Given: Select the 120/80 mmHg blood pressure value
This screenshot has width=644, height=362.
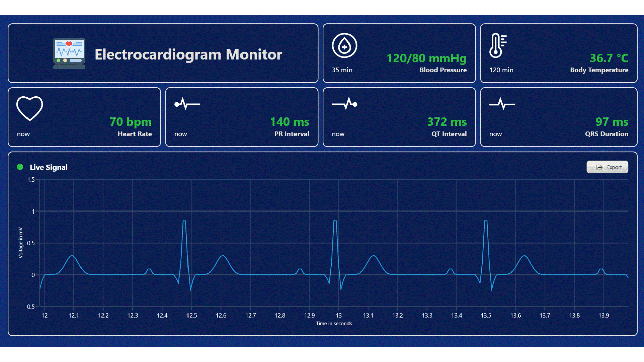Looking at the screenshot, I should point(426,58).
